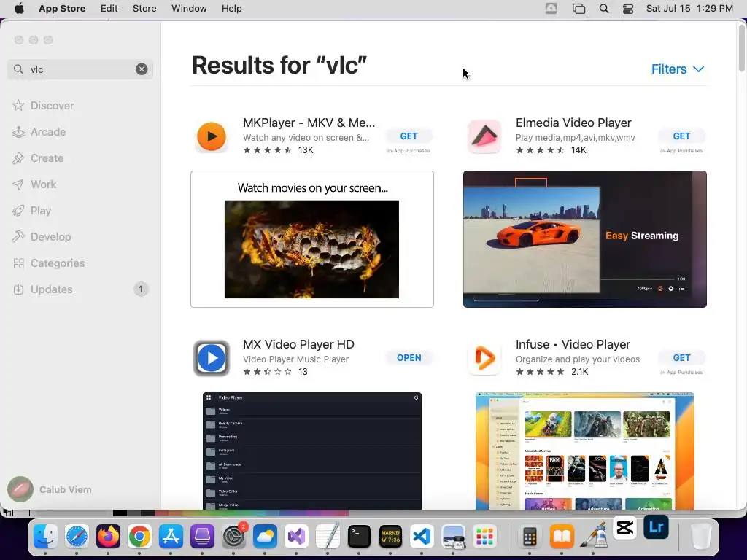Screen dimensions: 747x560
Task: Open the App Store menu
Action: click(62, 9)
